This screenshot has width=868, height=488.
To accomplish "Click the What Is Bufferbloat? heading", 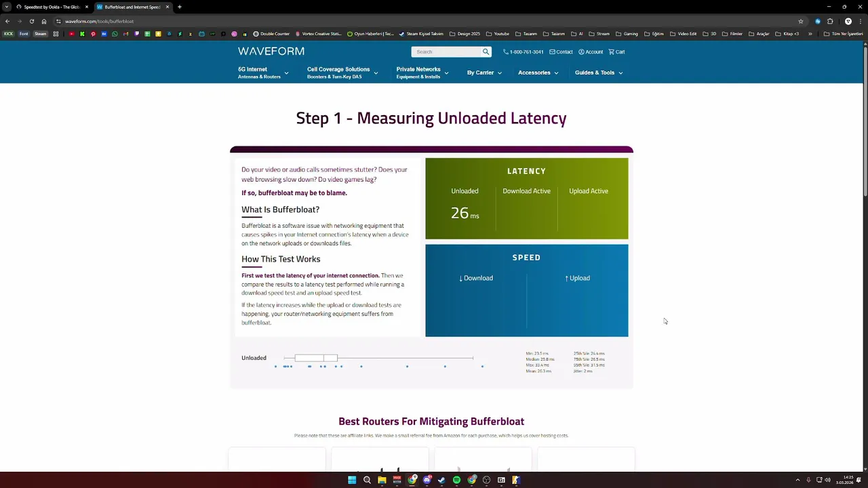I will click(x=280, y=209).
